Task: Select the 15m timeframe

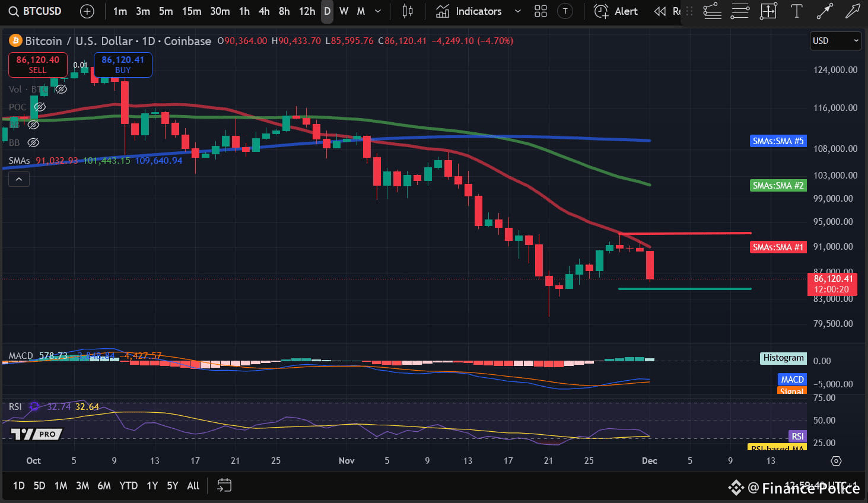Action: pyautogui.click(x=192, y=11)
